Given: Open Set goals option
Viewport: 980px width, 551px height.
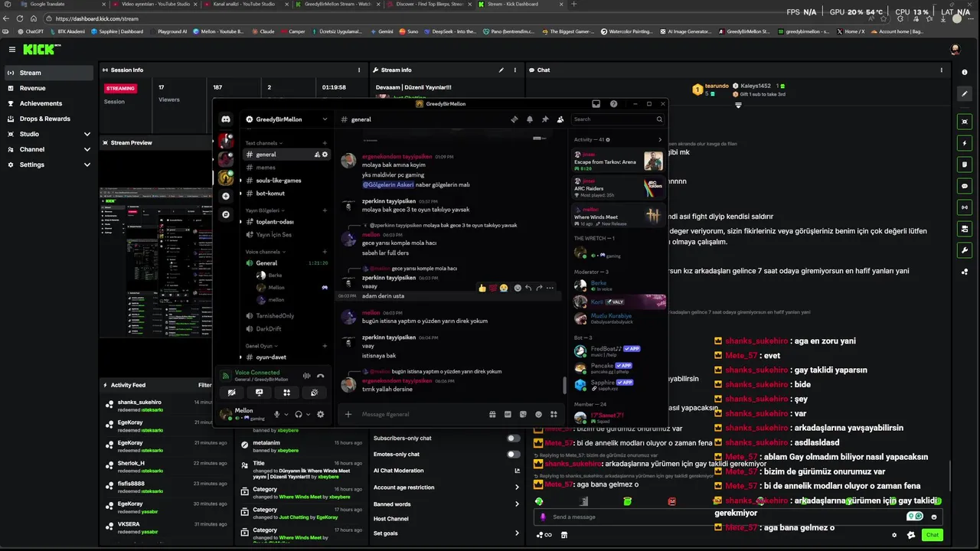Looking at the screenshot, I should click(446, 533).
